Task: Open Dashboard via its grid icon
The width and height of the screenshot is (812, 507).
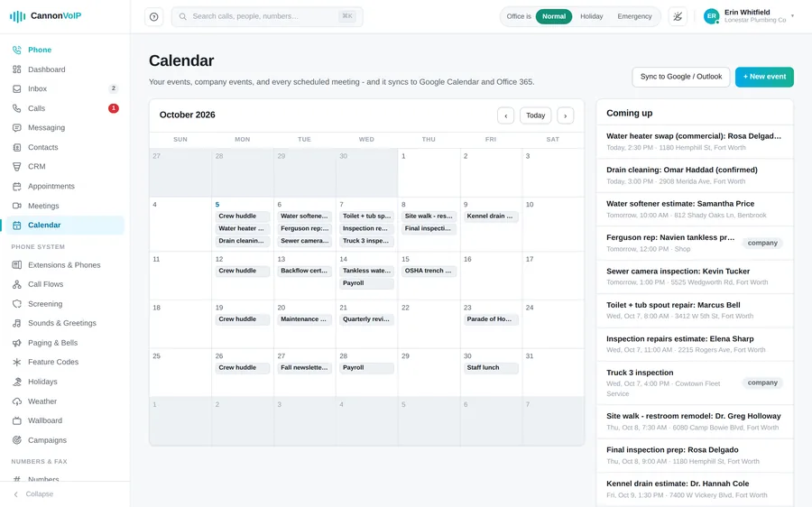Action: (x=17, y=69)
